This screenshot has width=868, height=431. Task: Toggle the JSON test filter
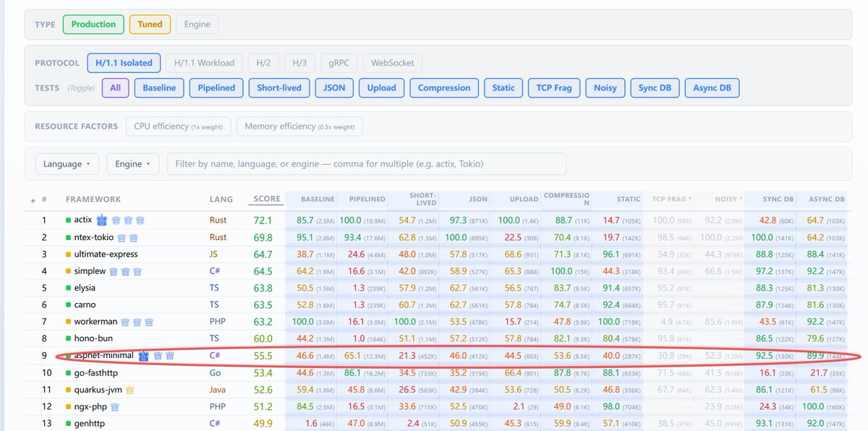(333, 88)
